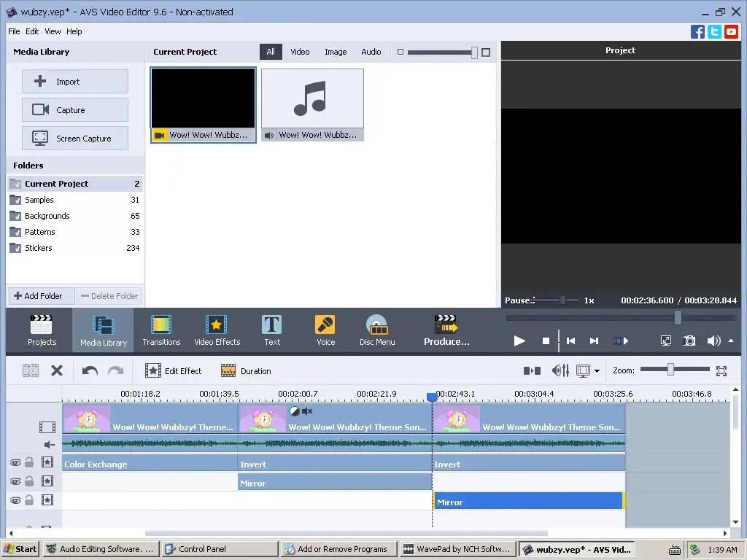Image resolution: width=747 pixels, height=560 pixels.
Task: Go to next frame button
Action: click(594, 341)
